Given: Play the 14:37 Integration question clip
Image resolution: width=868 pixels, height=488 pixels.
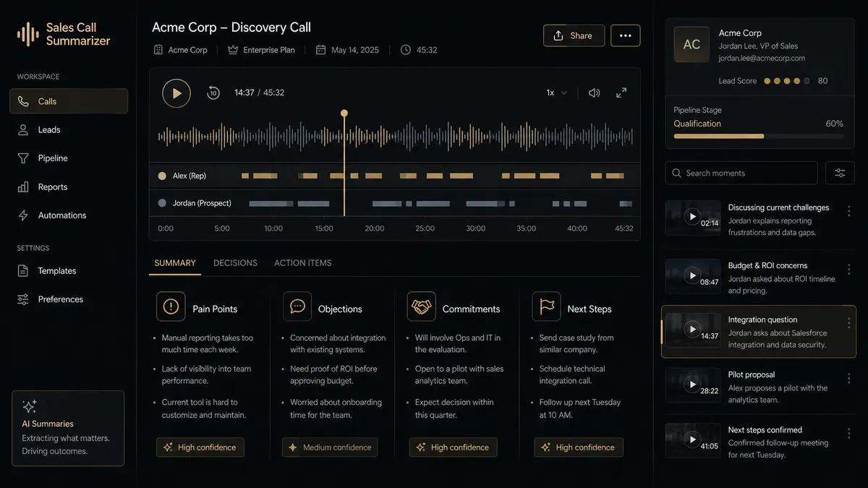Looking at the screenshot, I should (x=693, y=329).
